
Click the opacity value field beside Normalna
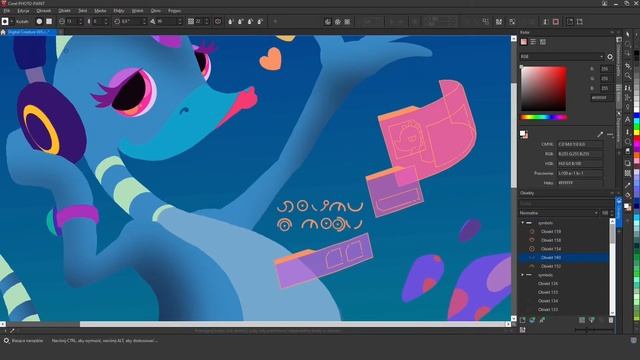605,213
